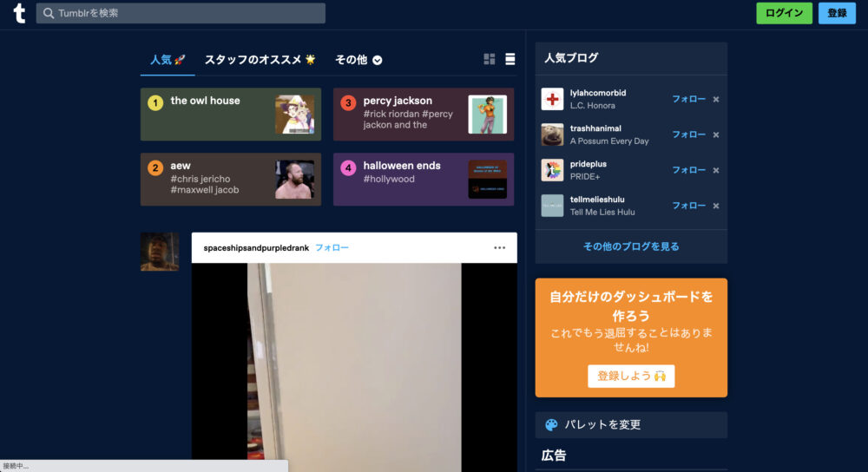
Task: Follow prideplus blog
Action: click(688, 170)
